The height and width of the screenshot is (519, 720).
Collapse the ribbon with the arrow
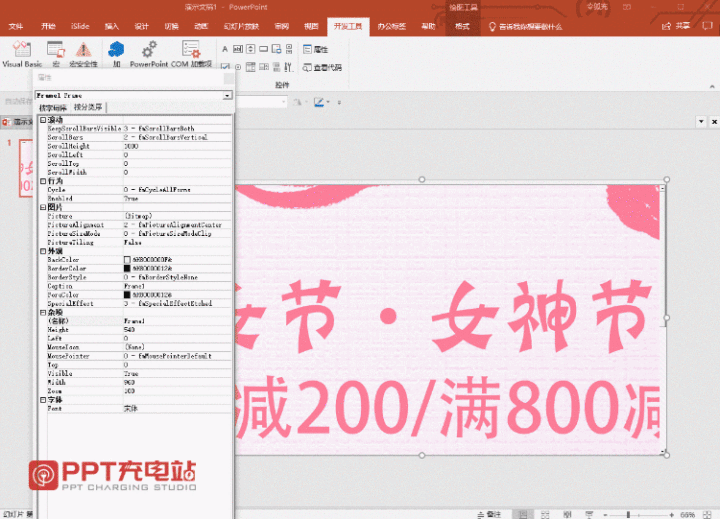(712, 86)
